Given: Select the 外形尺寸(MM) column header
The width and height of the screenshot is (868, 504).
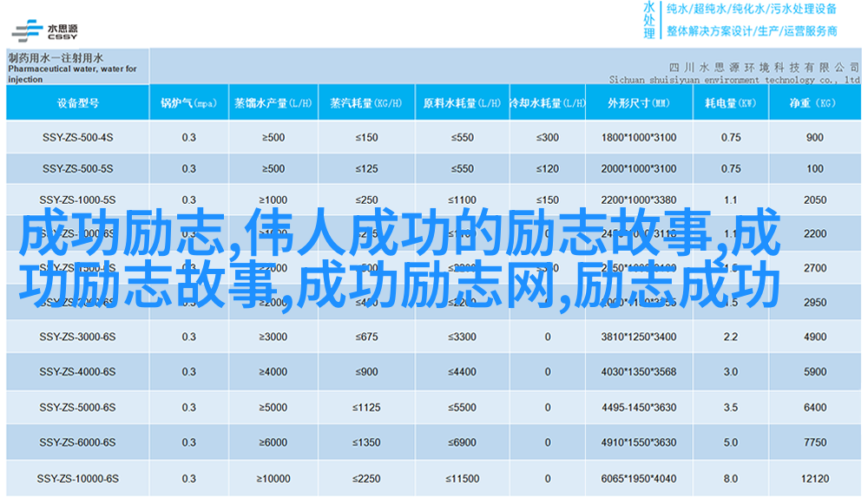Looking at the screenshot, I should (638, 103).
